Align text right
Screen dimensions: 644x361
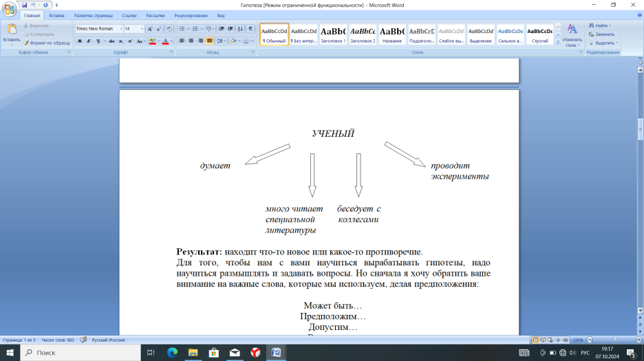(x=200, y=41)
